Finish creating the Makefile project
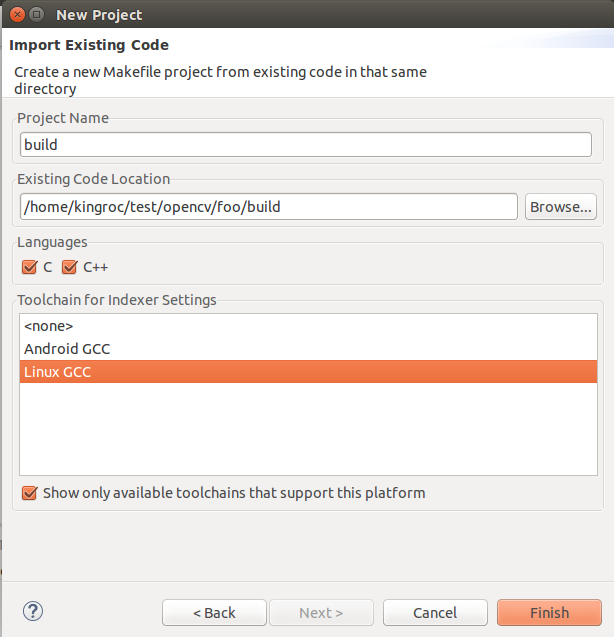 pos(549,613)
